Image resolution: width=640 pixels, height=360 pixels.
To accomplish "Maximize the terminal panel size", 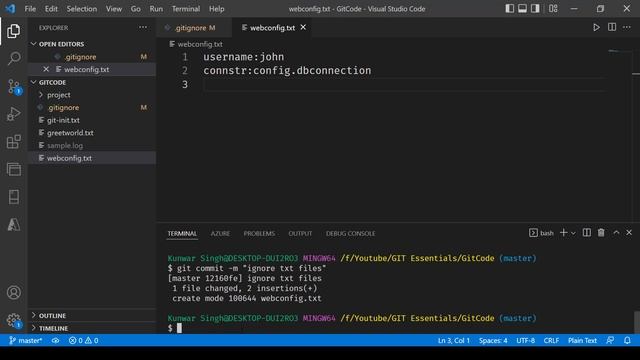I will coord(616,233).
